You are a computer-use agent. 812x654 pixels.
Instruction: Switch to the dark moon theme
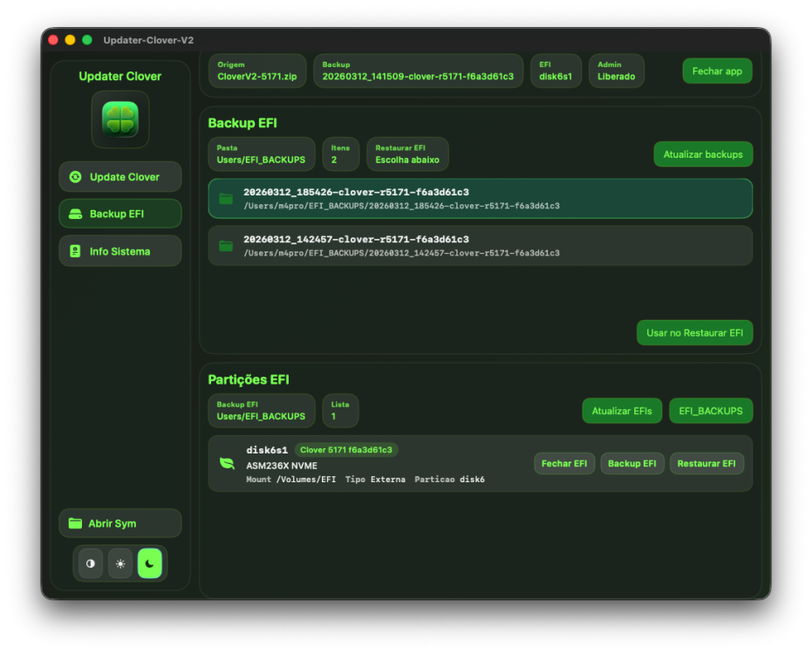pyautogui.click(x=150, y=563)
